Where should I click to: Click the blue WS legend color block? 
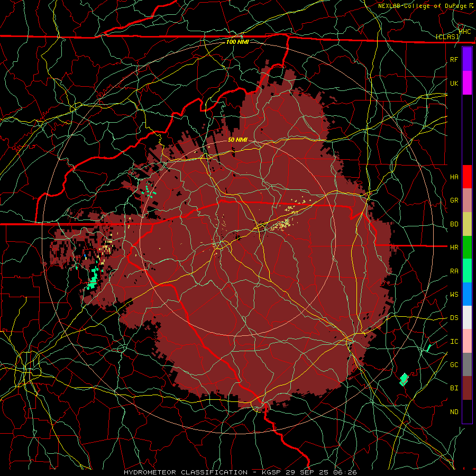467,294
